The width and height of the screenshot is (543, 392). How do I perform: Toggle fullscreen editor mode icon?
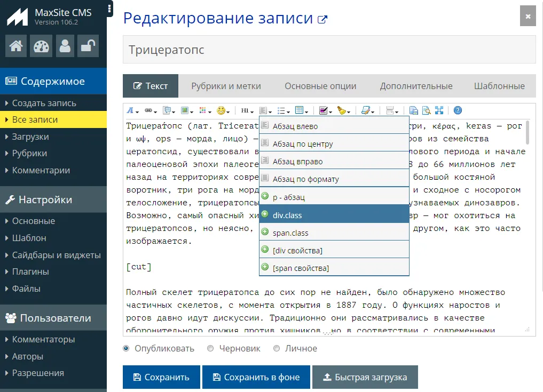(x=439, y=110)
